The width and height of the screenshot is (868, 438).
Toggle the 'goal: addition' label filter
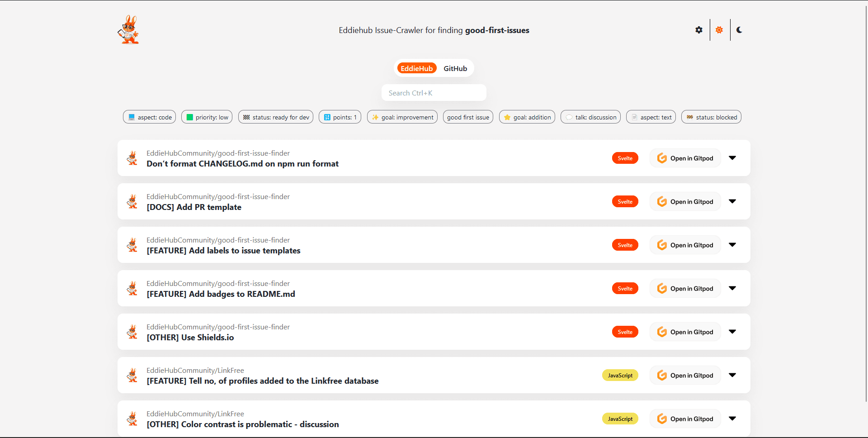527,117
